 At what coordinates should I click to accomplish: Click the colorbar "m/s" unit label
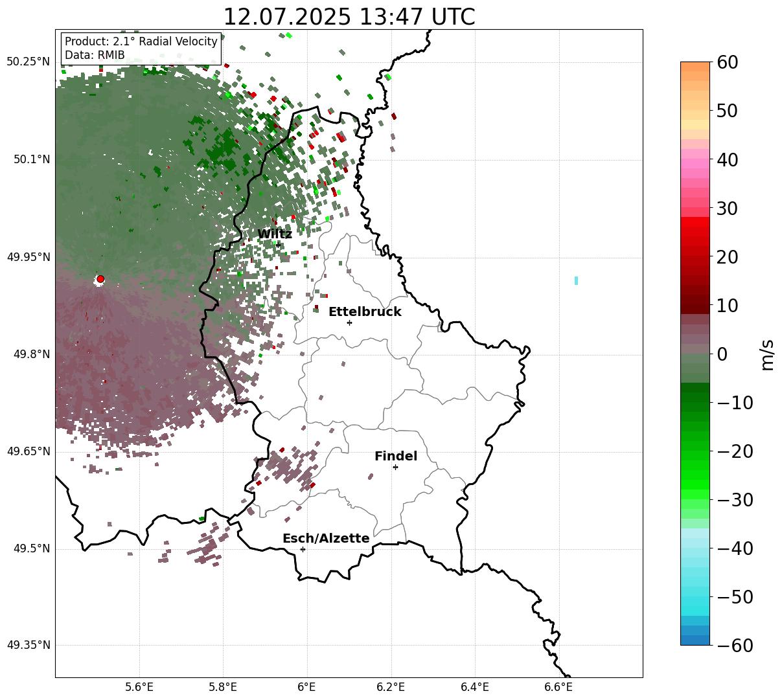(x=768, y=354)
